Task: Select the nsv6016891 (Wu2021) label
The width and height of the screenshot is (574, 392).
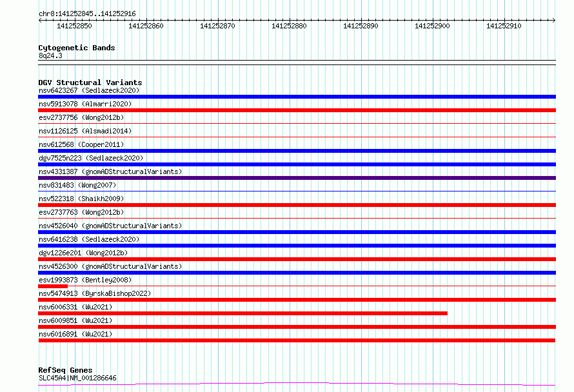Action: coord(75,334)
